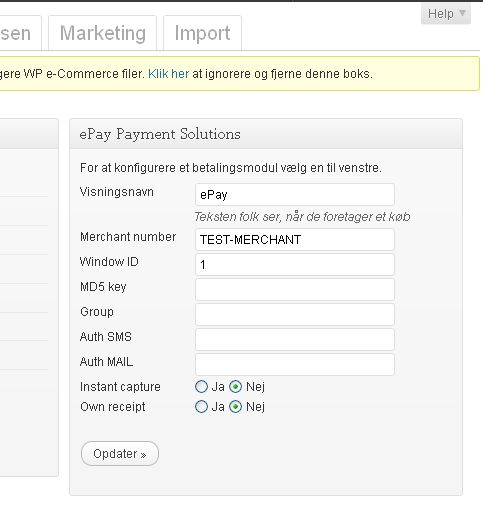The height and width of the screenshot is (528, 483).
Task: Click the Group input field
Action: 295,315
